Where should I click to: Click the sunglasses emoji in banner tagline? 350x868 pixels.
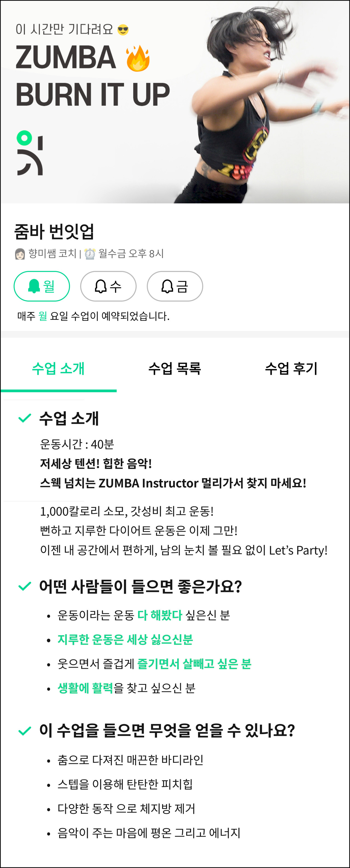(123, 30)
